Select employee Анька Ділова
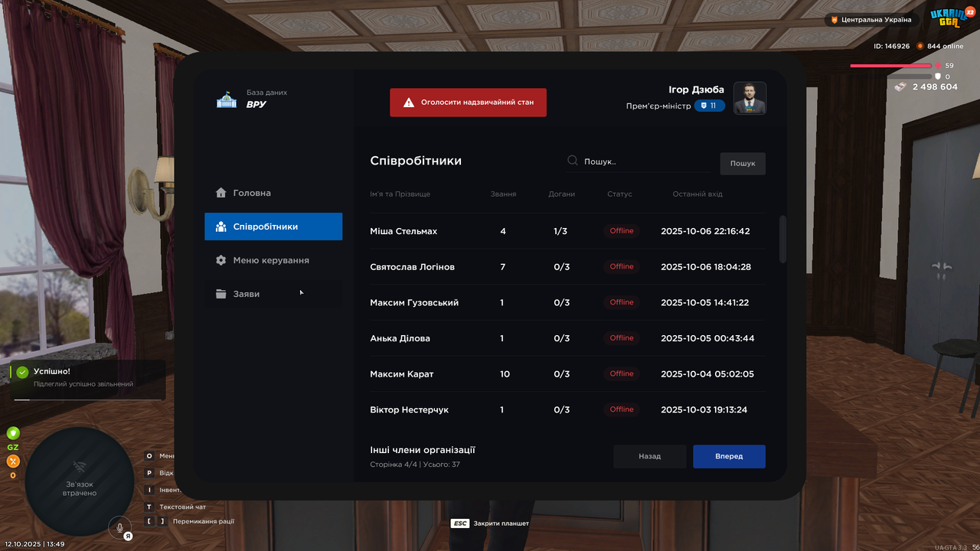The width and height of the screenshot is (980, 551). (x=567, y=338)
